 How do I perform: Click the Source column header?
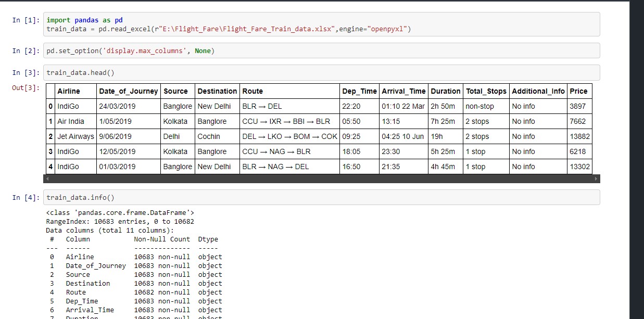pos(178,91)
